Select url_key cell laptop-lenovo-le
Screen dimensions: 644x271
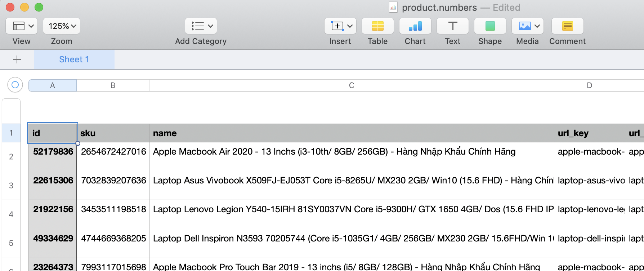[x=590, y=214]
